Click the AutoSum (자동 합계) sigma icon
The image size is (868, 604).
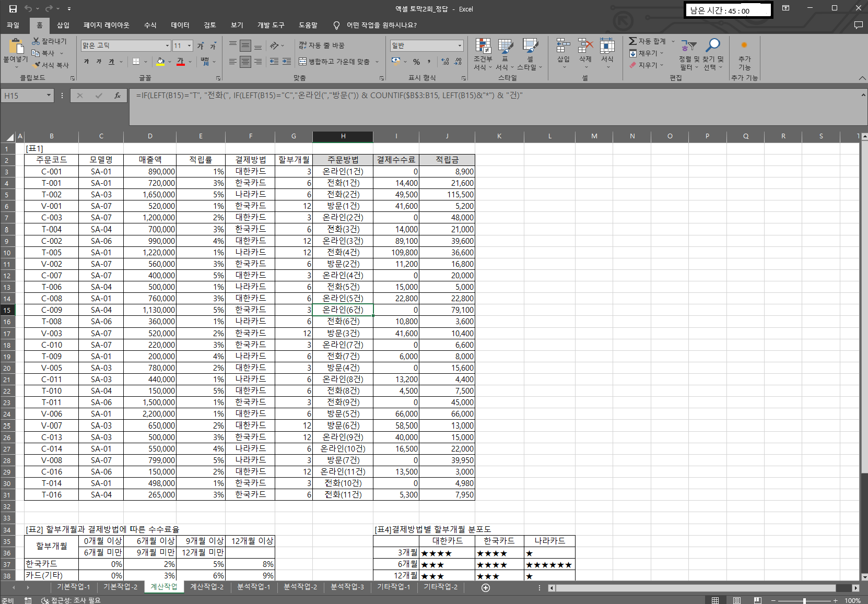(632, 41)
